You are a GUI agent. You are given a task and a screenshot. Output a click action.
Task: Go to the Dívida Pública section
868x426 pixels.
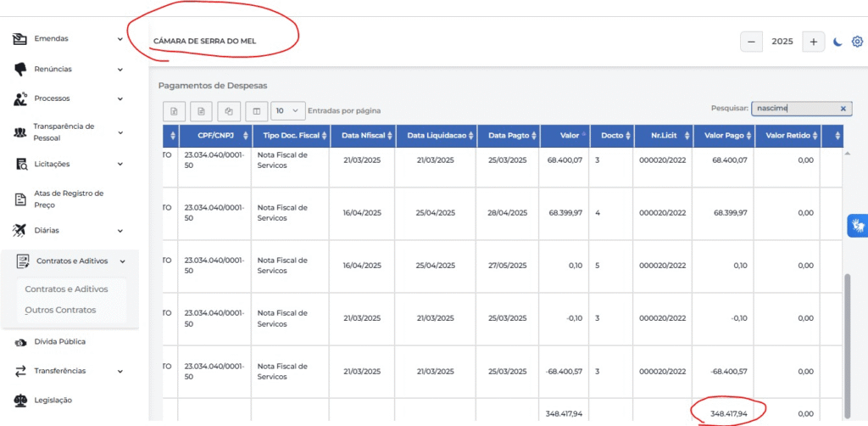pyautogui.click(x=60, y=342)
